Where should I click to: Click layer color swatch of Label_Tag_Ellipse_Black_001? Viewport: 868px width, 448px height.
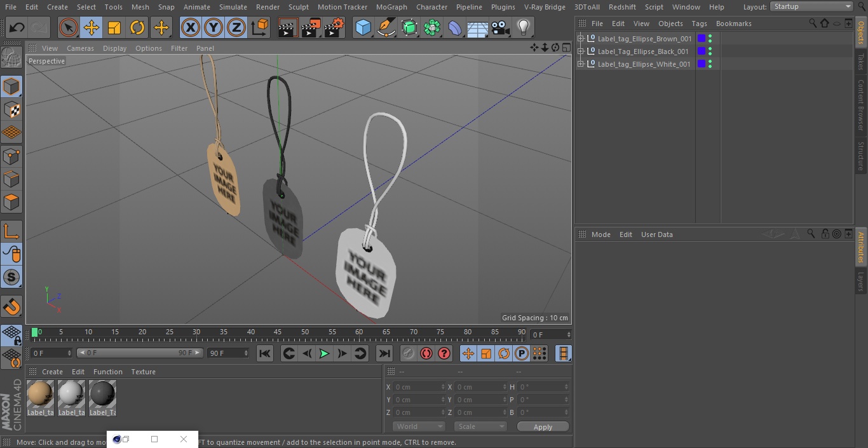(x=702, y=51)
